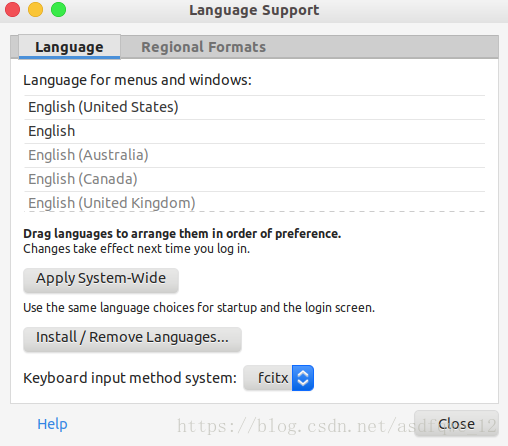Open the Help link
508x446 pixels.
pos(52,424)
